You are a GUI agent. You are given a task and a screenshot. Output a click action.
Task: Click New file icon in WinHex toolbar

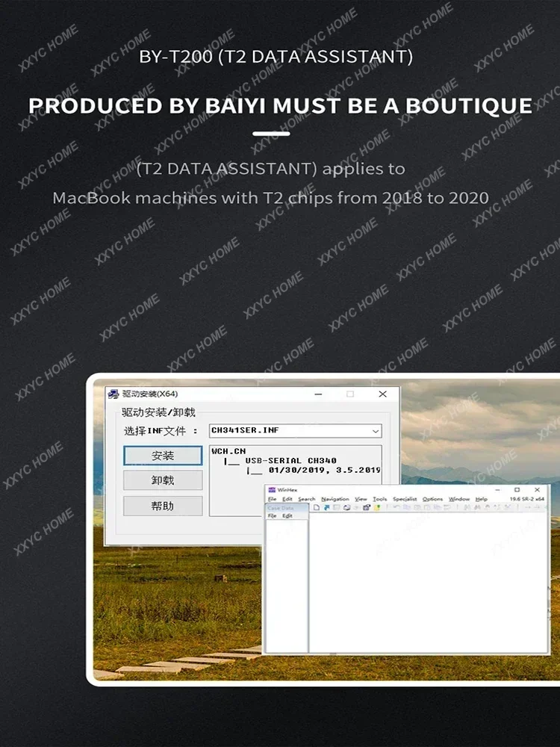[316, 507]
